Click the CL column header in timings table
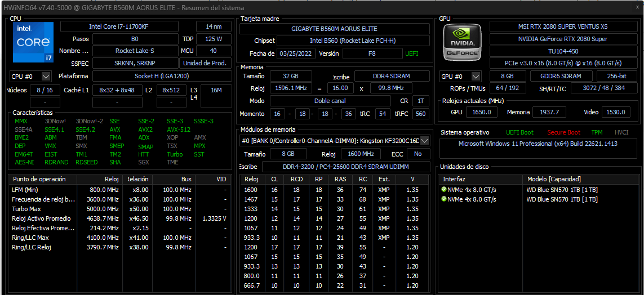Viewport: 644px width, 295px height. pos(274,179)
